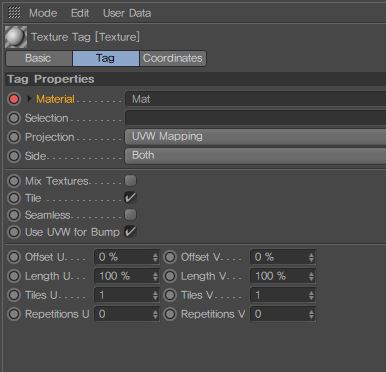Open the Projection UVW Mapping dropdown
The width and height of the screenshot is (386, 372).
tap(255, 137)
